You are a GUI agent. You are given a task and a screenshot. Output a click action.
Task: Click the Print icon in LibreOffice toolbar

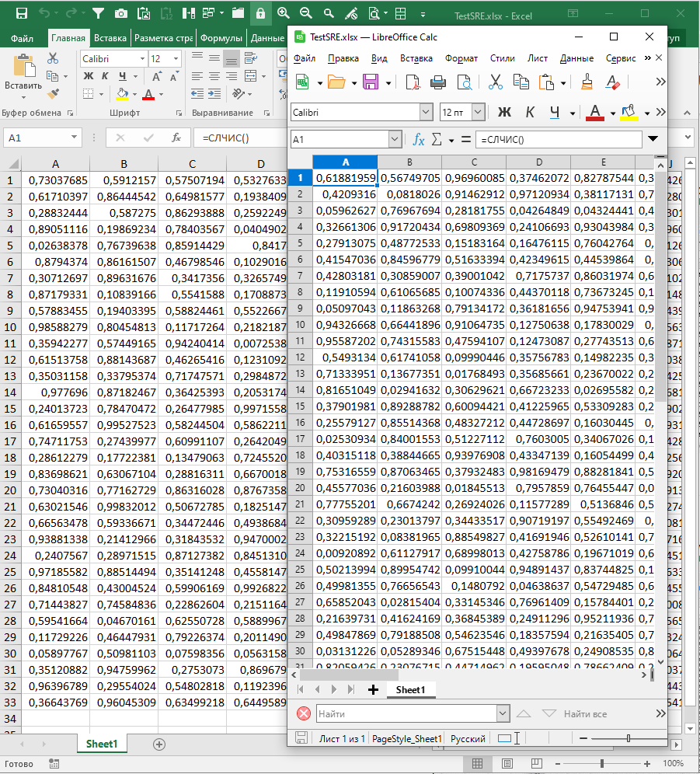click(x=438, y=82)
